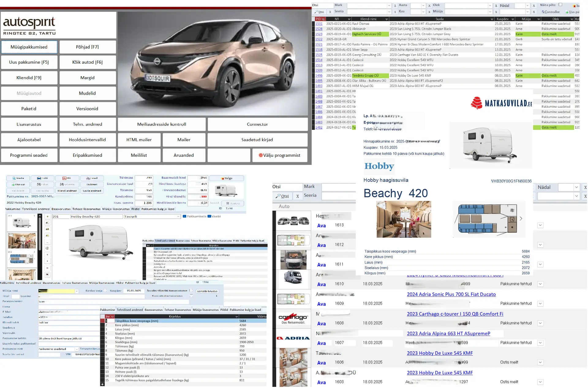Open the Baasvarustus tab above the Kirjeldus/Väärtus table
The image size is (588, 392).
(x=154, y=310)
